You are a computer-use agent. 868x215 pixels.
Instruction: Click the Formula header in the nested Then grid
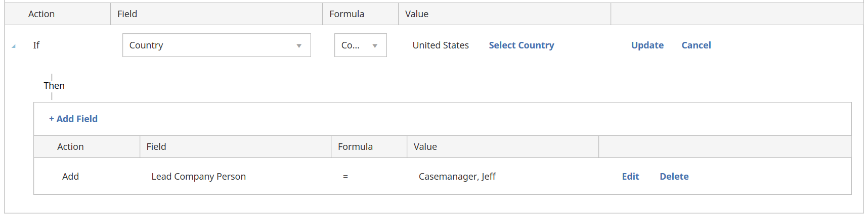[355, 147]
